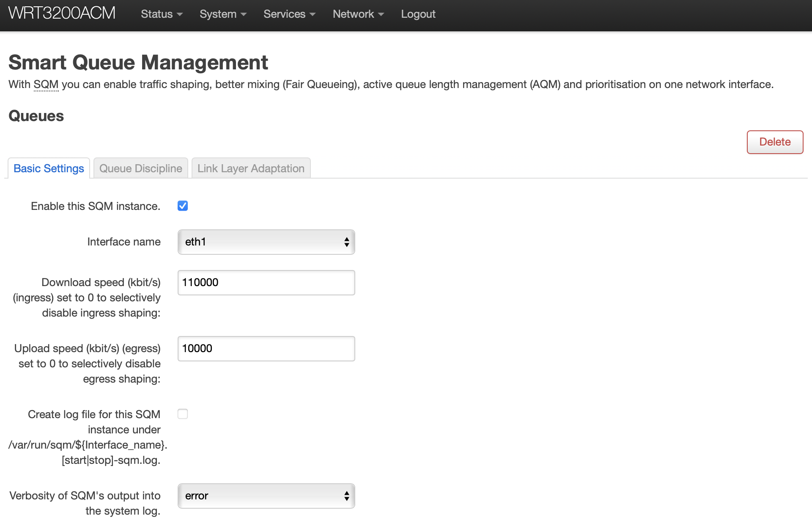Click the Logout link
812x529 pixels.
(x=418, y=14)
